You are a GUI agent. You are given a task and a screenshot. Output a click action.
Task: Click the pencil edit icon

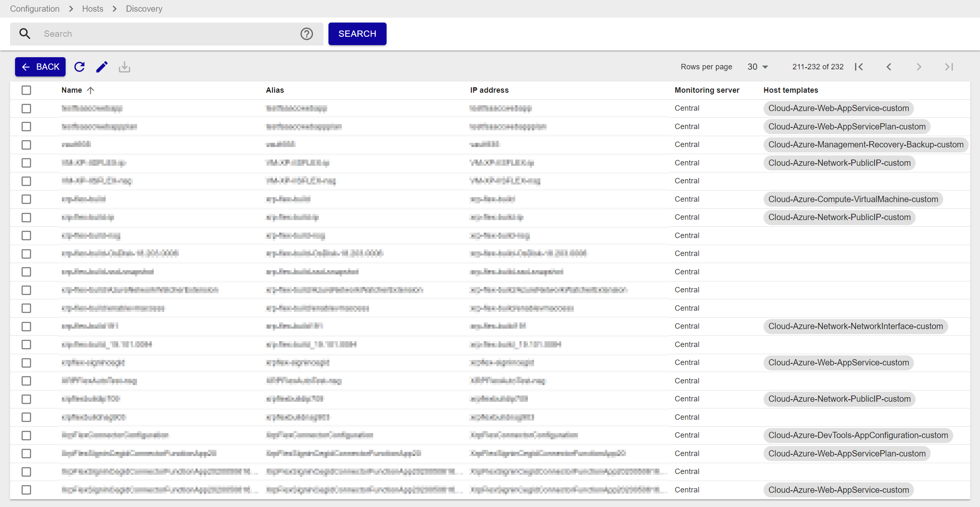click(x=102, y=67)
